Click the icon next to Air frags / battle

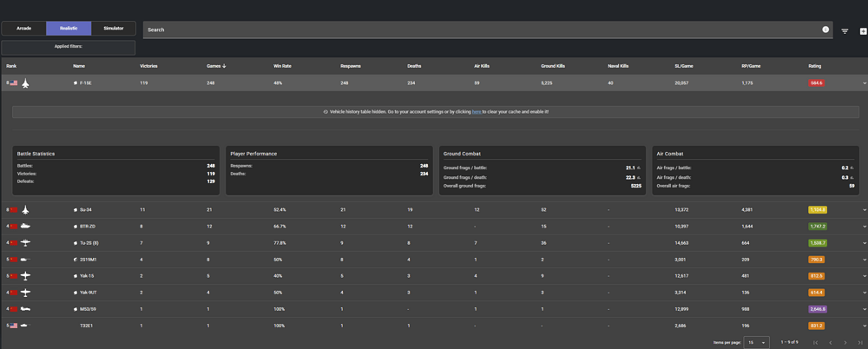click(x=851, y=168)
